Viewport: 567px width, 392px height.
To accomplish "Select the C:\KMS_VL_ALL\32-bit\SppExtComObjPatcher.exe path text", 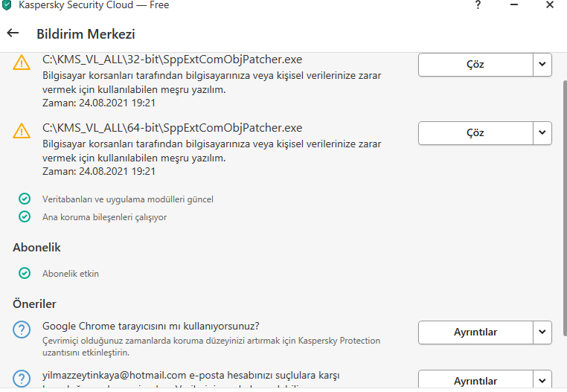I will pyautogui.click(x=172, y=60).
